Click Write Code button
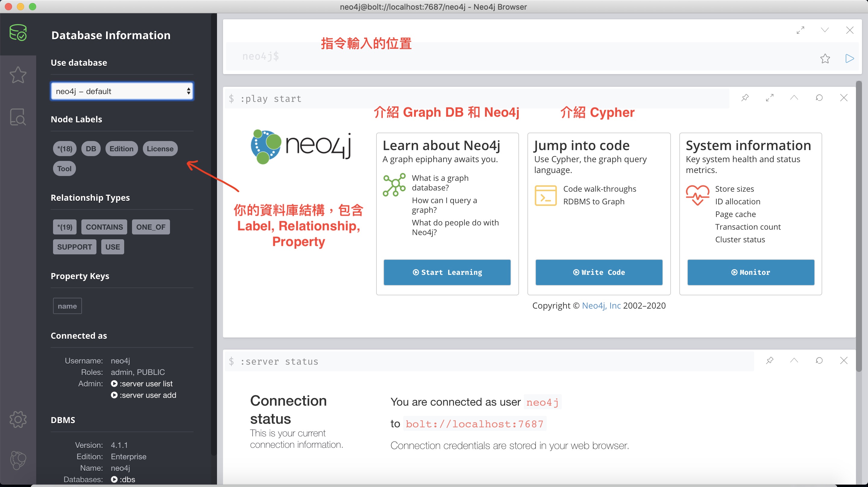Image resolution: width=868 pixels, height=487 pixels. (599, 272)
